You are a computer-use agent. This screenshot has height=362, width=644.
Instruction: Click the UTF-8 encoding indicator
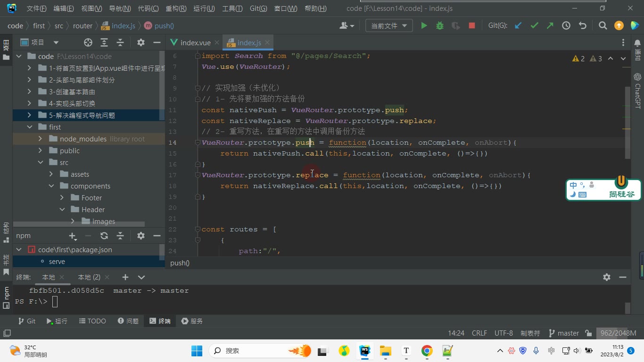pyautogui.click(x=504, y=333)
